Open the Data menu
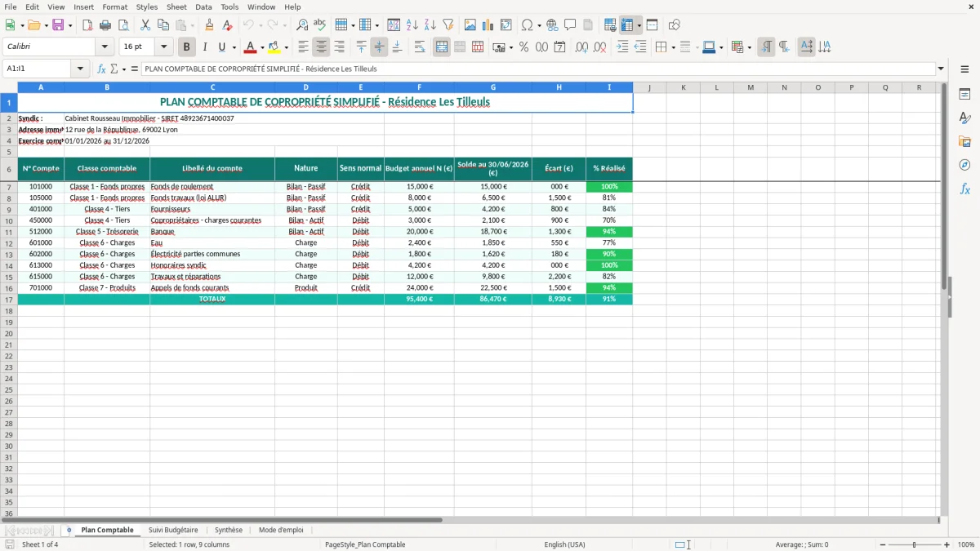The height and width of the screenshot is (551, 980). [x=203, y=7]
